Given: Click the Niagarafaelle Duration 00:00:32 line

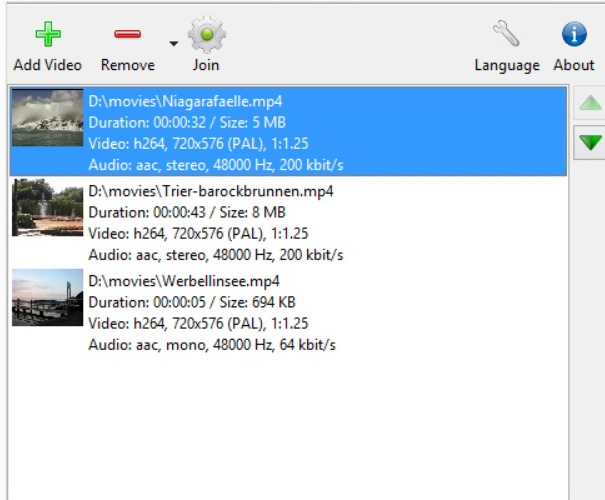Looking at the screenshot, I should 187,122.
